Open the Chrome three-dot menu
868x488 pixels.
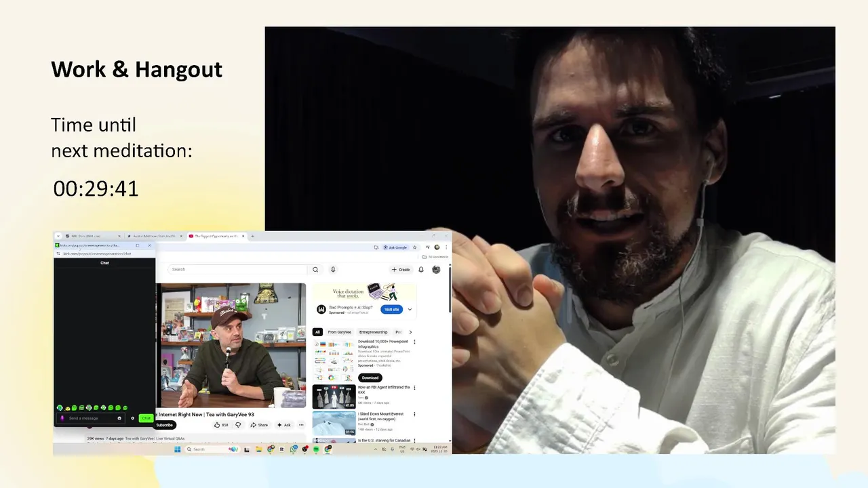[446, 247]
